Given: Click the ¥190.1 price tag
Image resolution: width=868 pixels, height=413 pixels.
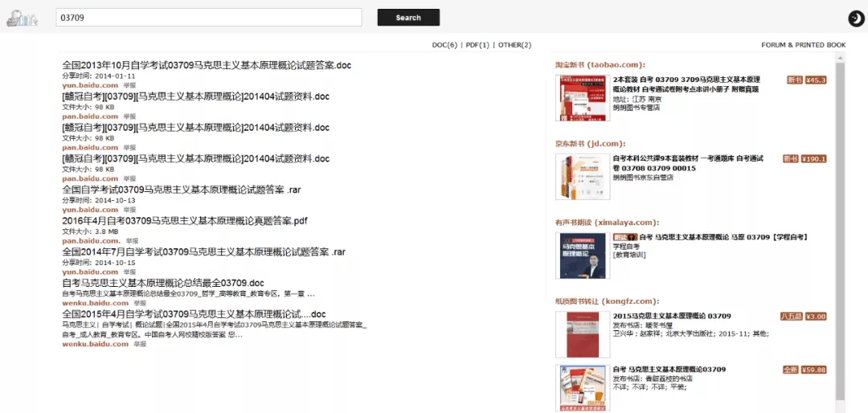Looking at the screenshot, I should [813, 159].
